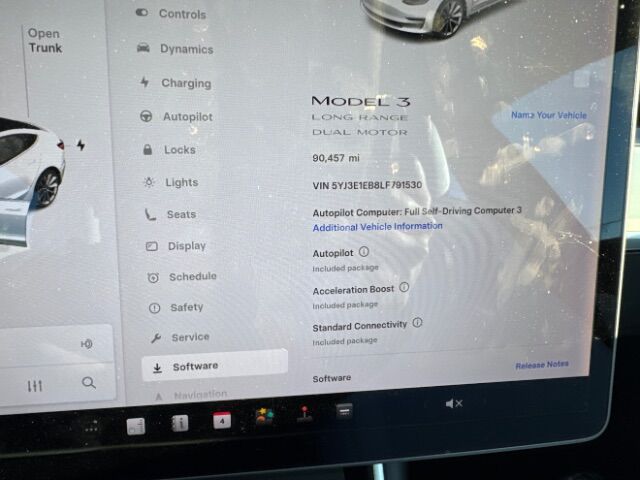Select the Software tab
The image size is (640, 480).
pyautogui.click(x=215, y=366)
